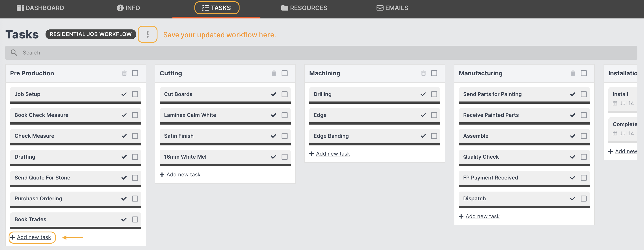Delete the Pre Production column via trash icon
The width and height of the screenshot is (644, 250).
(x=124, y=73)
